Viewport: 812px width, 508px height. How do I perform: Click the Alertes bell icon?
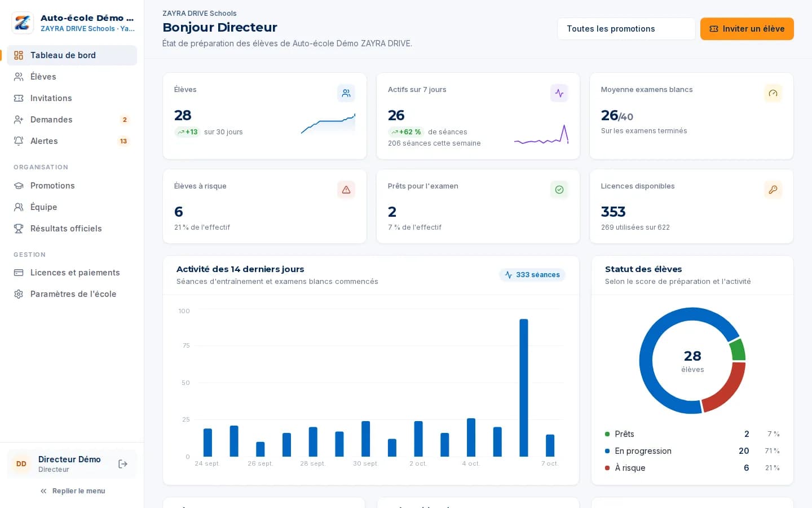pyautogui.click(x=19, y=141)
